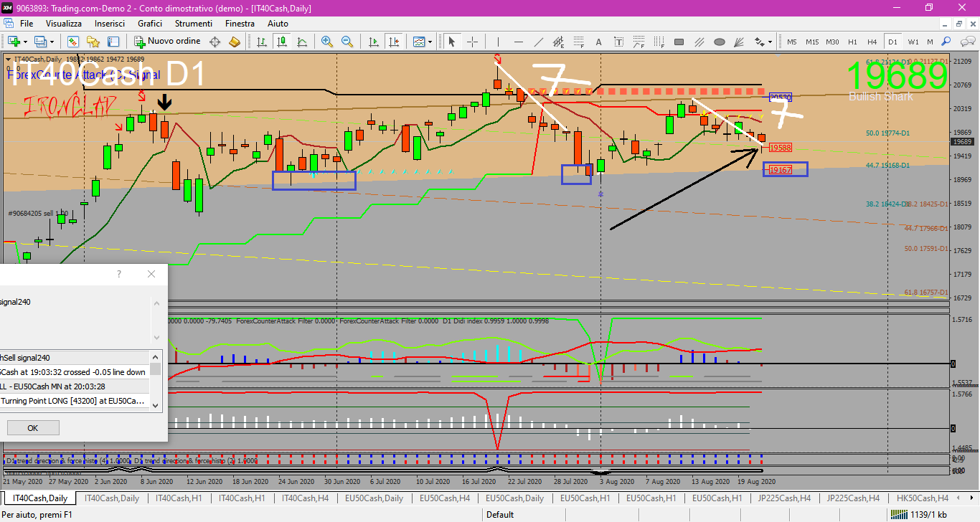
Task: Open the search magnifier icon
Action: pyautogui.click(x=947, y=42)
